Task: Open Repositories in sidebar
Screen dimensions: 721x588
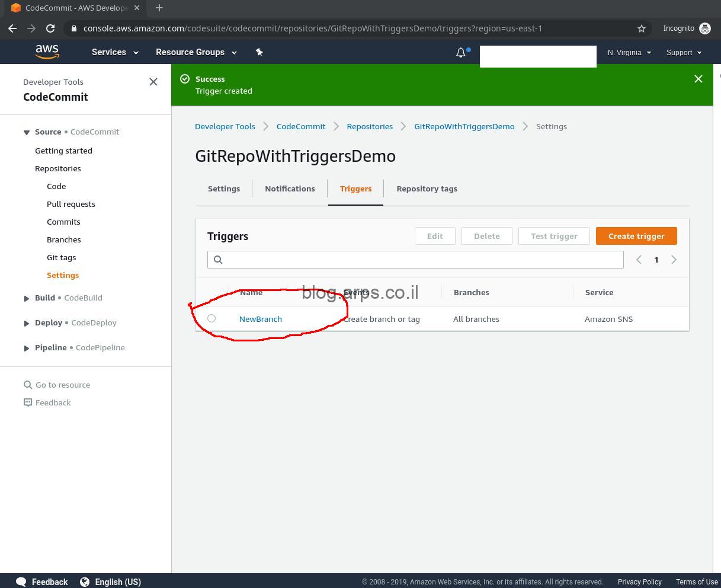Action: coord(57,168)
